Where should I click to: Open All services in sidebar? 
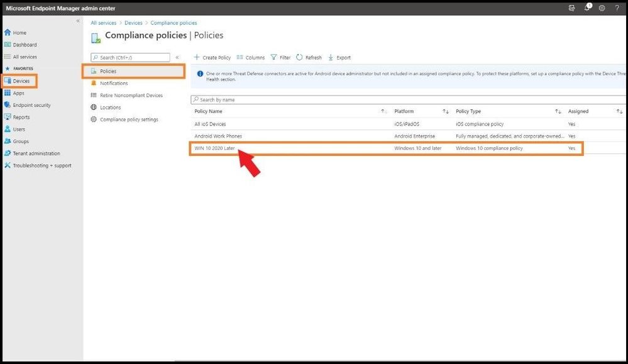20,57
